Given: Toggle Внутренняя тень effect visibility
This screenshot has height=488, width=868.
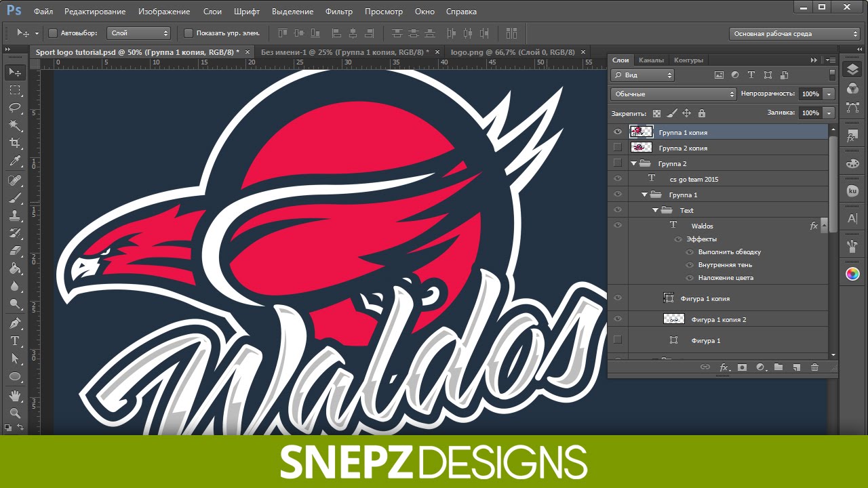Looking at the screenshot, I should point(690,265).
